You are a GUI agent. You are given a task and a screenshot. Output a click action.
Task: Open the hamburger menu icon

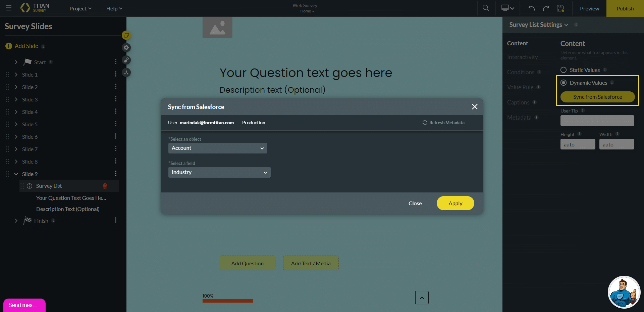click(x=9, y=8)
